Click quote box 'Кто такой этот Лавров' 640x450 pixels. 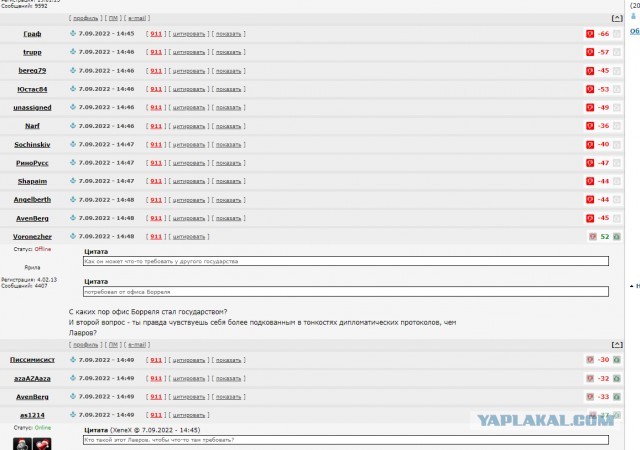pyautogui.click(x=346, y=440)
